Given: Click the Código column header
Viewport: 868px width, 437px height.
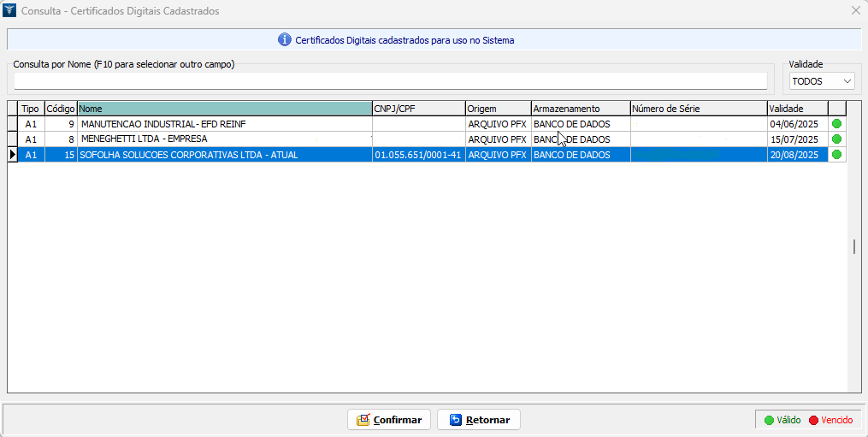Looking at the screenshot, I should [x=60, y=109].
